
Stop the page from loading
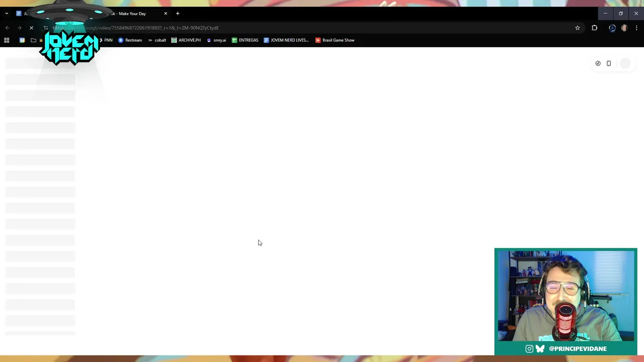[x=31, y=28]
